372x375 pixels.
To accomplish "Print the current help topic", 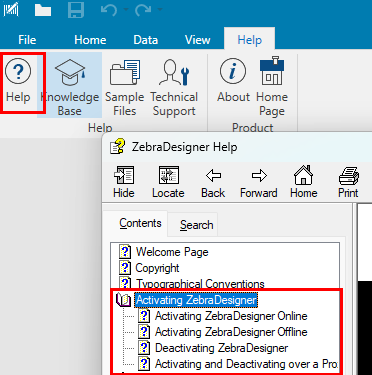I will click(348, 182).
